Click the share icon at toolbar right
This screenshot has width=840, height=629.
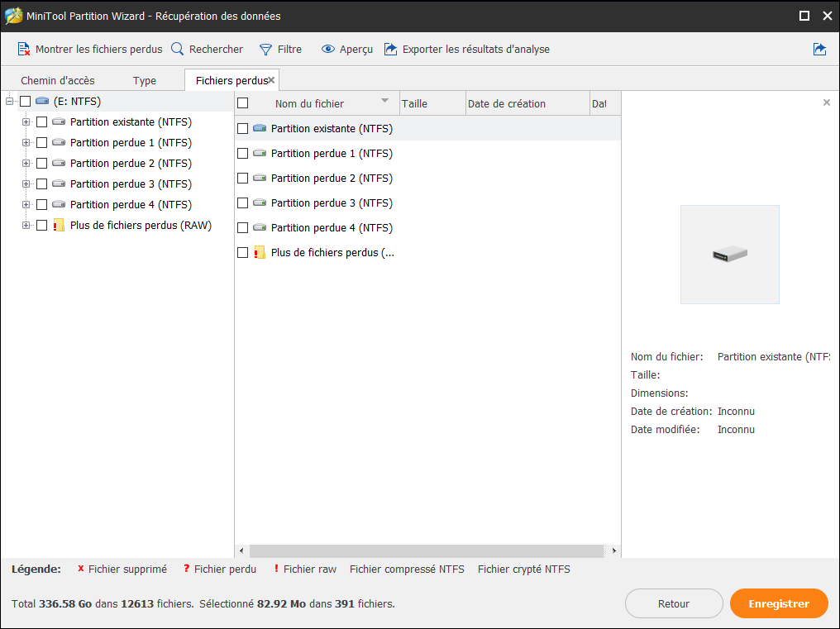pyautogui.click(x=819, y=50)
